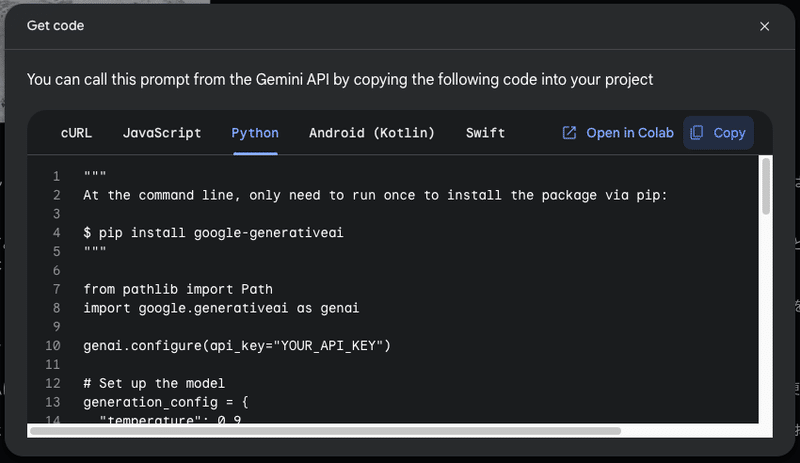This screenshot has height=463, width=800.
Task: Click the '# Set up the model' comment
Action: coord(154,383)
